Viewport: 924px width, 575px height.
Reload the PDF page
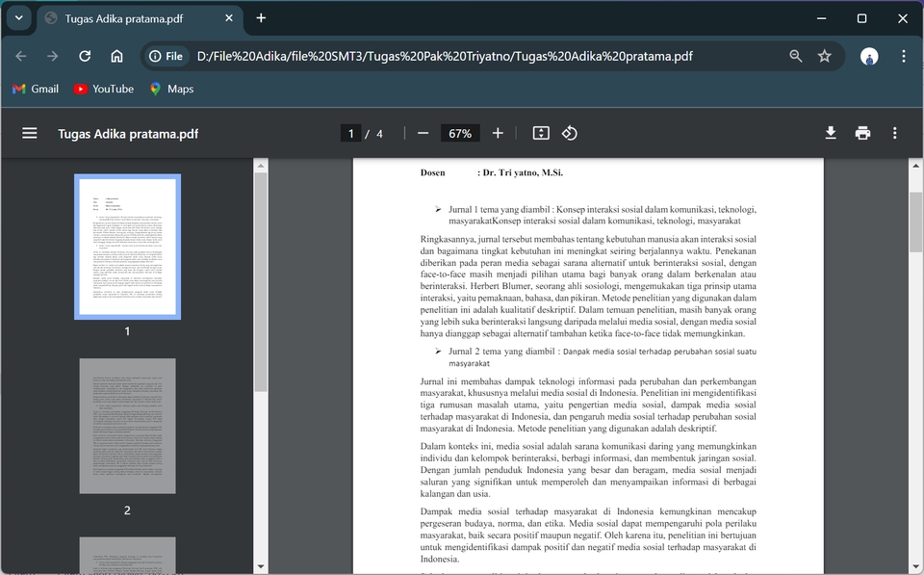[x=85, y=56]
